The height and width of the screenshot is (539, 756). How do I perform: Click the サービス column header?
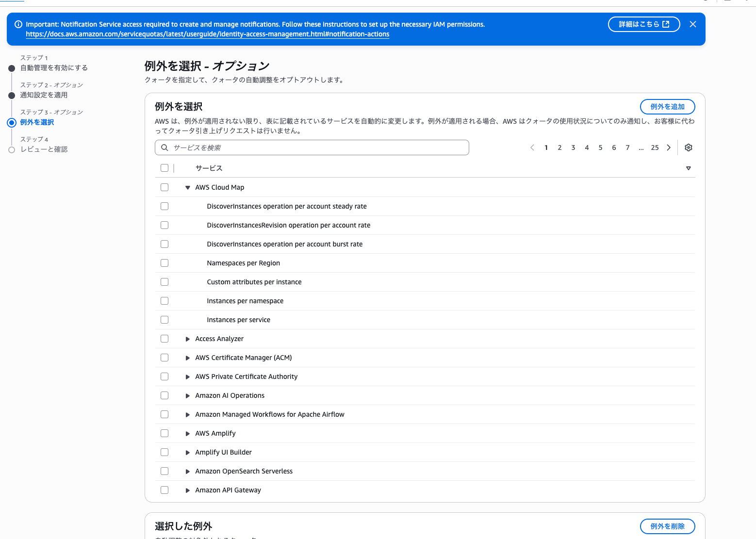[x=209, y=168]
